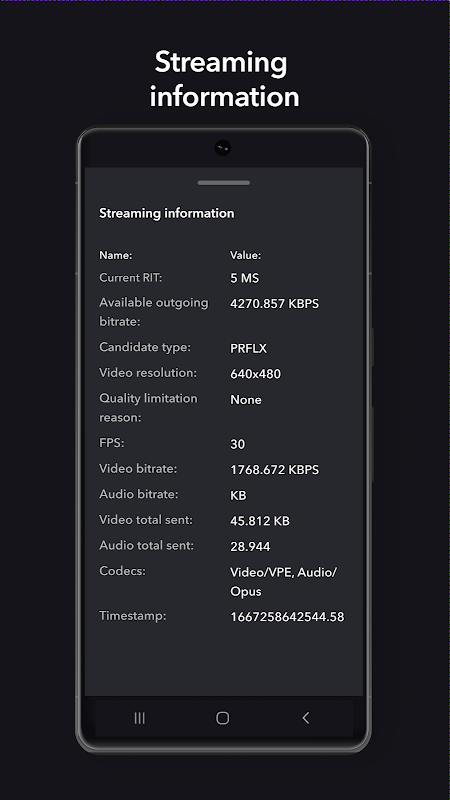Viewport: 450px width, 800px height.
Task: Click the Codecs Video/VPE, Audio/Opus value
Action: 283,582
